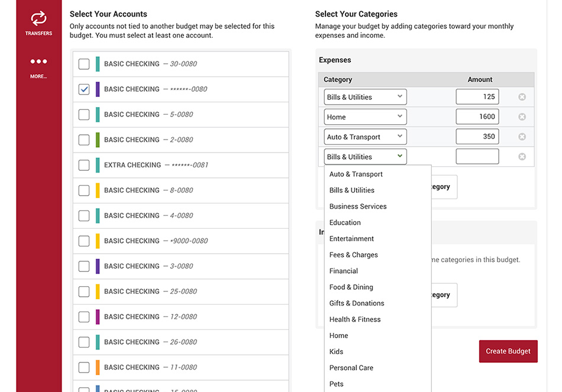This screenshot has width=562, height=392.
Task: Click the chevron on the Home dropdown
Action: pos(400,116)
